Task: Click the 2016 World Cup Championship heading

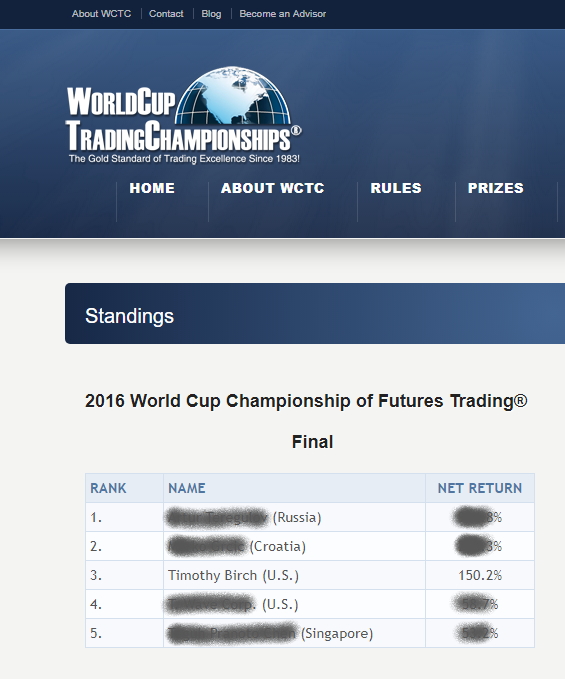Action: pyautogui.click(x=306, y=401)
